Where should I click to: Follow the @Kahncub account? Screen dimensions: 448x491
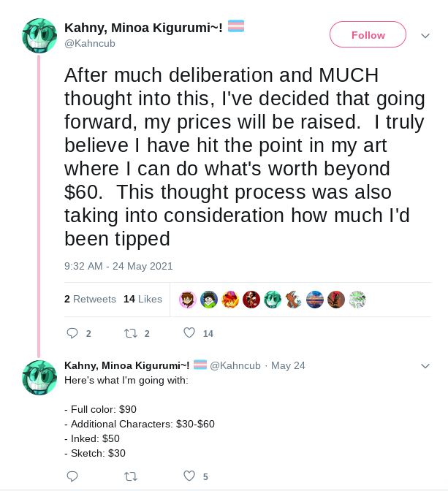(368, 34)
